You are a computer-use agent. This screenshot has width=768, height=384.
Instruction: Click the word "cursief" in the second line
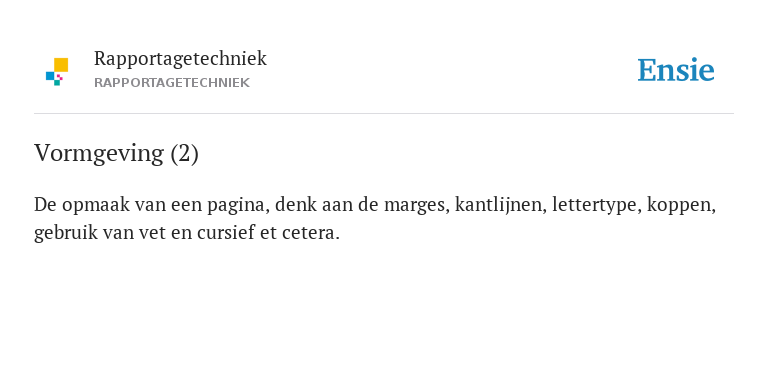click(x=225, y=233)
